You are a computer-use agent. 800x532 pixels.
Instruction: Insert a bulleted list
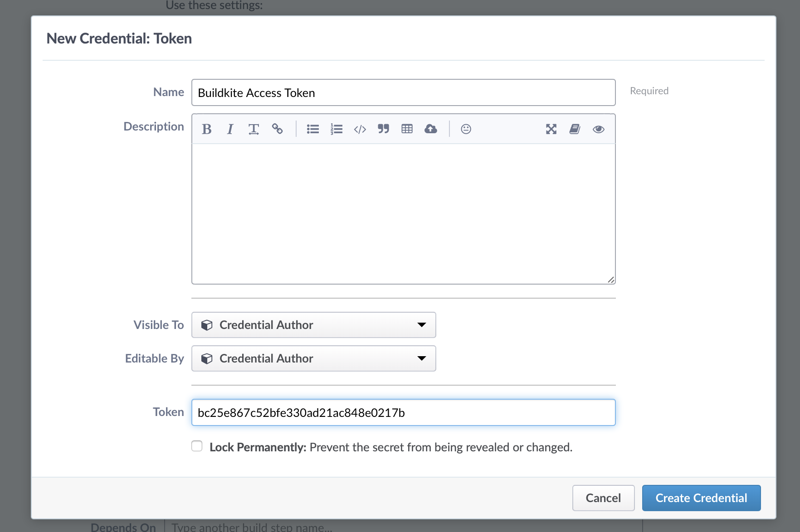click(312, 129)
